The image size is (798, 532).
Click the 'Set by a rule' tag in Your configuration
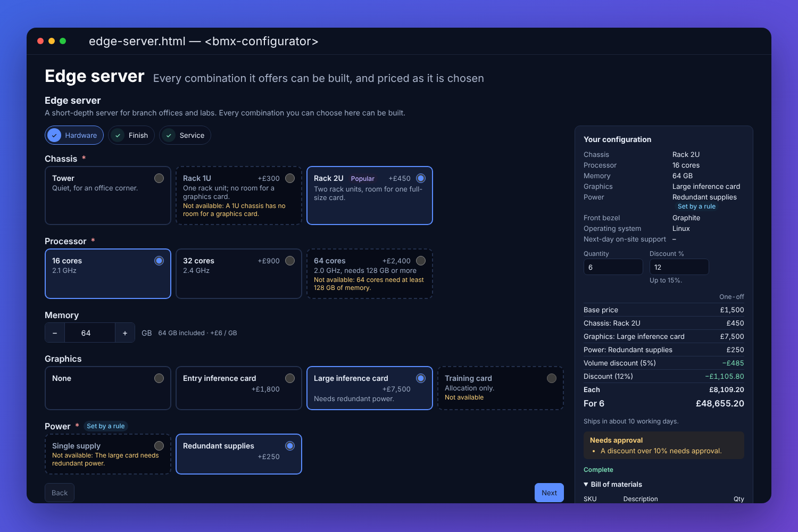tap(696, 206)
